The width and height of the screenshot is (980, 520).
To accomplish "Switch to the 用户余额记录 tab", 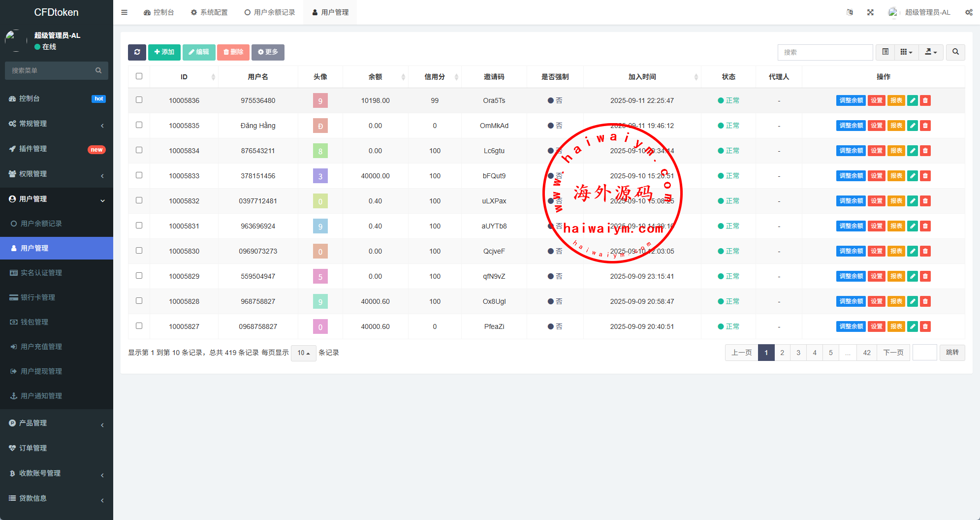I will 270,12.
